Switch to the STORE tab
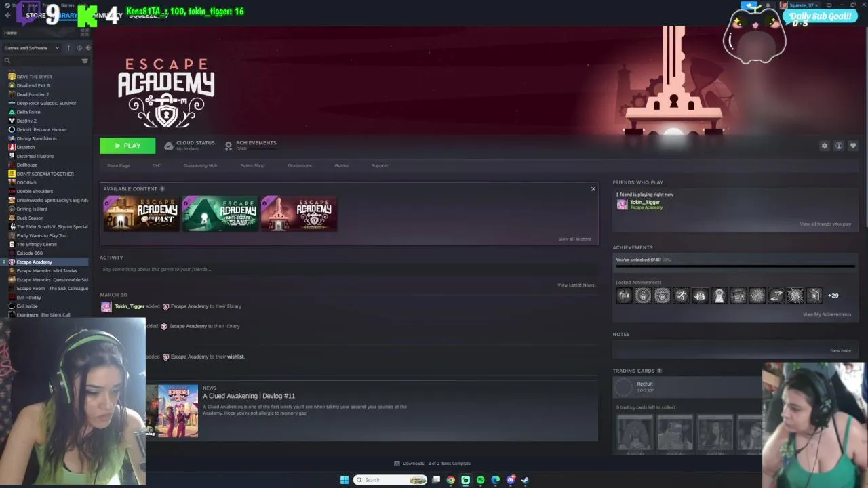Viewport: 868px width, 488px height. [x=36, y=15]
